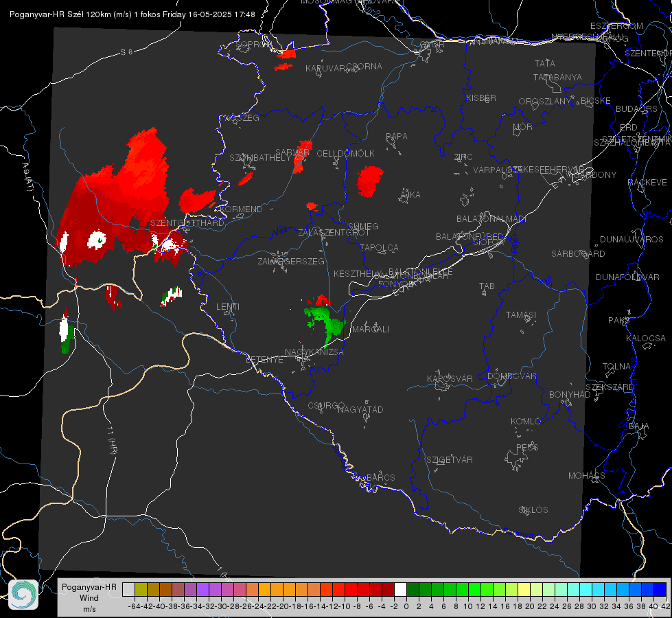Click the gray leftmost swatch of wind legend
Screen dimensions: 672x618
click(x=128, y=589)
